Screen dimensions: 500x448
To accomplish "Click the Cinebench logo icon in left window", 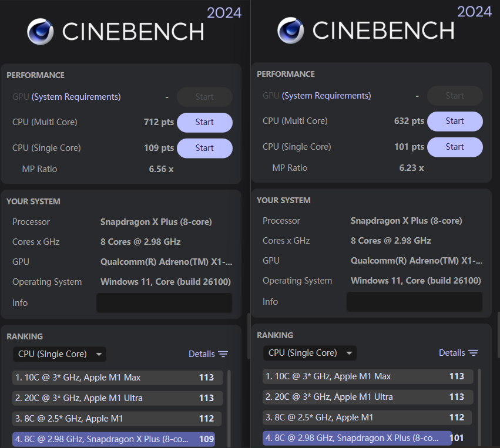I will [40, 32].
